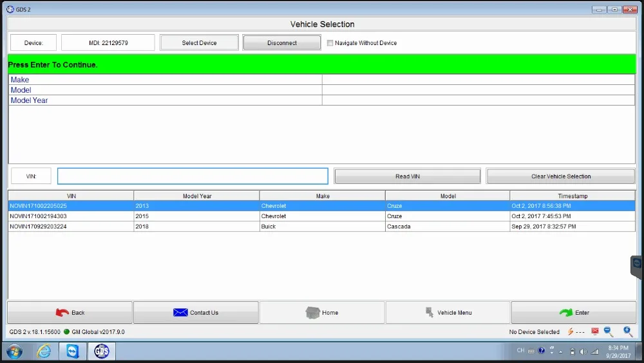Click the Disconnect button
This screenshot has height=363, width=644.
pyautogui.click(x=282, y=42)
